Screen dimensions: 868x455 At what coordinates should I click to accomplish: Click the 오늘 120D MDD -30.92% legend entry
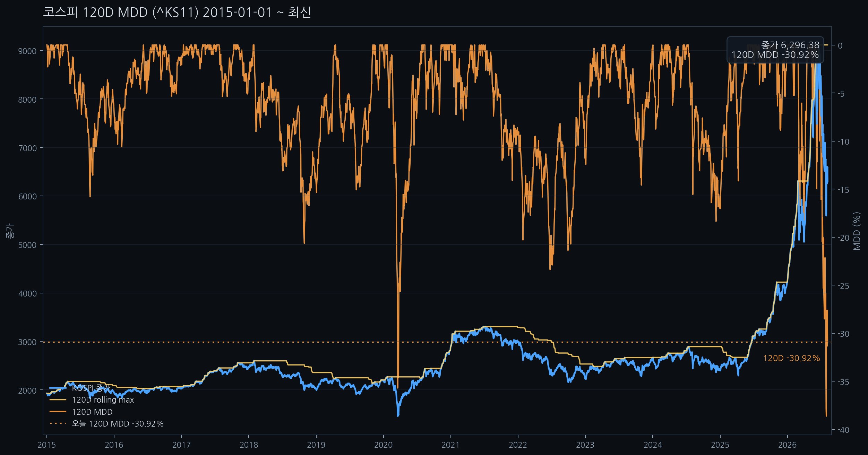click(106, 424)
